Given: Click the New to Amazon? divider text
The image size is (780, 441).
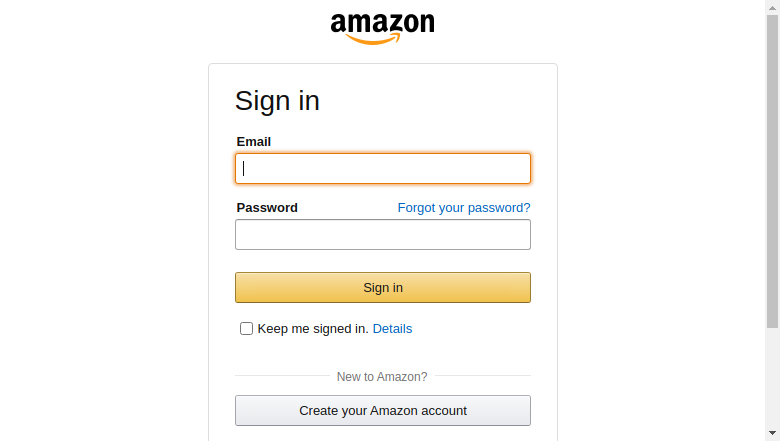Looking at the screenshot, I should tap(382, 377).
